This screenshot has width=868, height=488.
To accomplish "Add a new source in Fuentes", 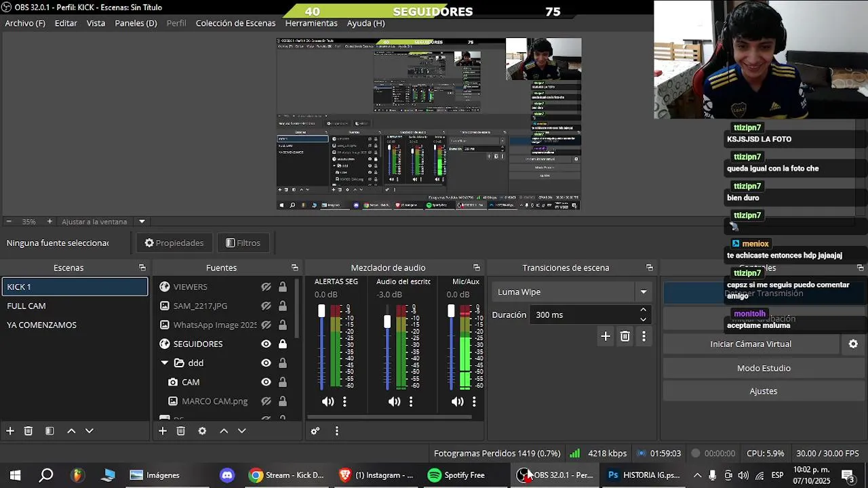I will point(163,431).
